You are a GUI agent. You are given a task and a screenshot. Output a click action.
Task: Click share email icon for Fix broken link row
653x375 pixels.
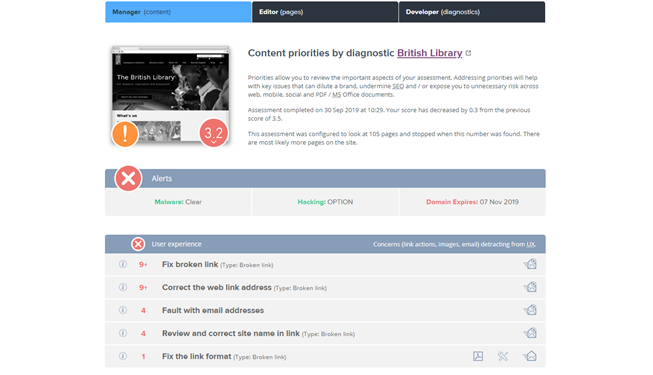530,264
